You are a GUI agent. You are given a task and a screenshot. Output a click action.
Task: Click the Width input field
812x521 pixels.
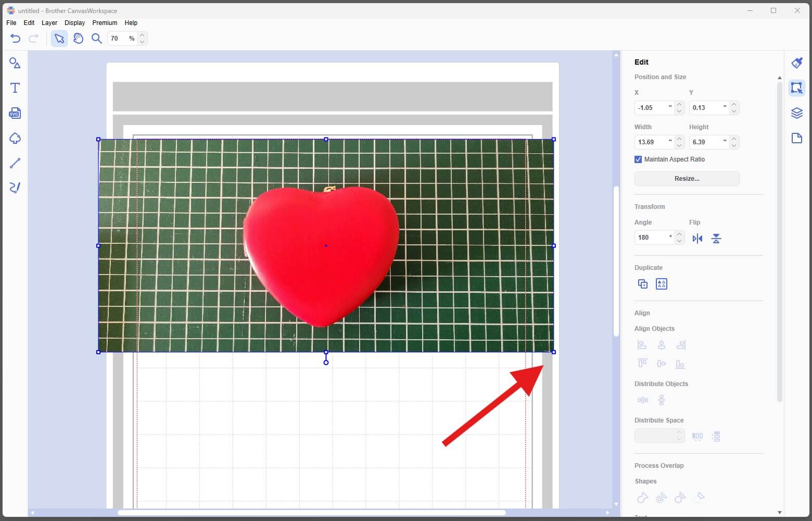654,142
